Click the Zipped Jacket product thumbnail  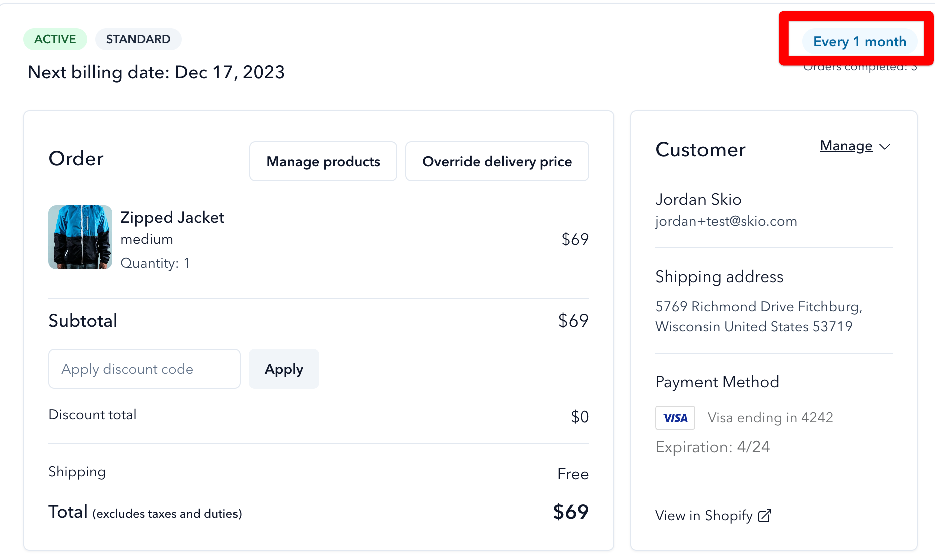[x=80, y=237]
